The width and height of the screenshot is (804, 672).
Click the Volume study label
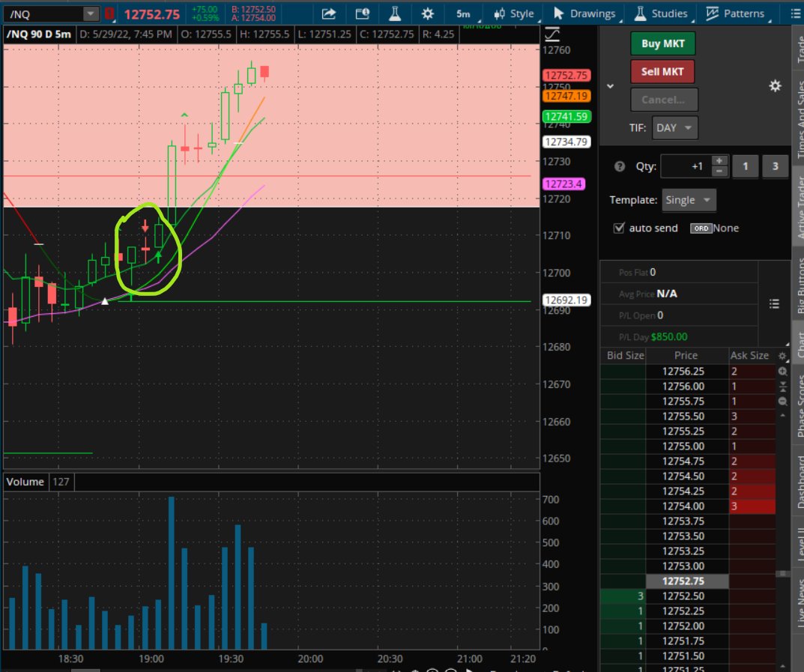tap(25, 482)
